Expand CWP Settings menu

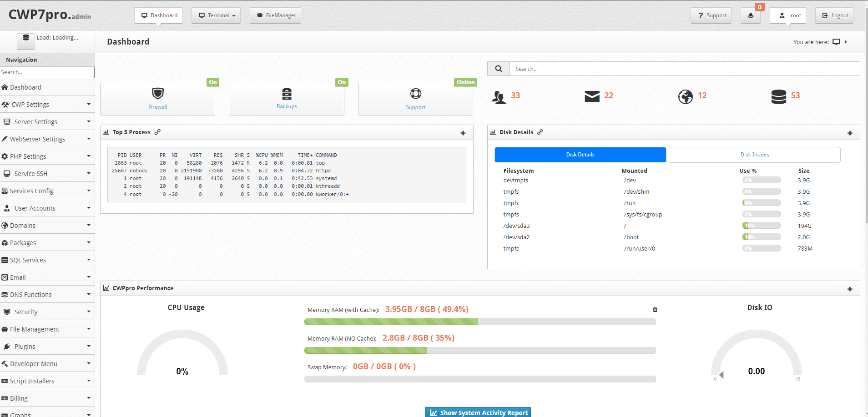tap(47, 105)
